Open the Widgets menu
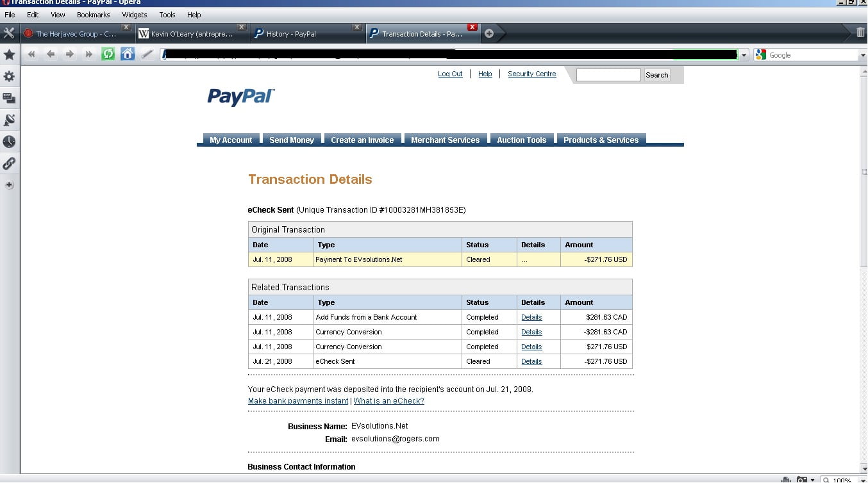 (135, 15)
